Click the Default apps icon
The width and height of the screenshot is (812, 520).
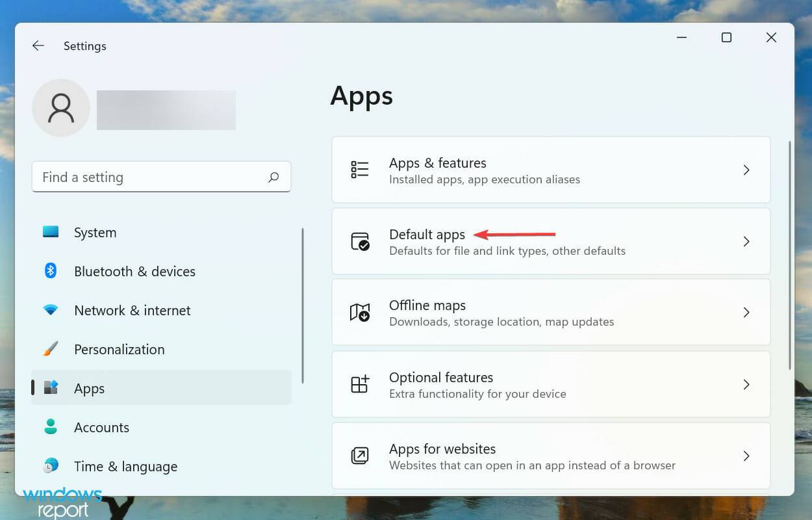coord(360,241)
